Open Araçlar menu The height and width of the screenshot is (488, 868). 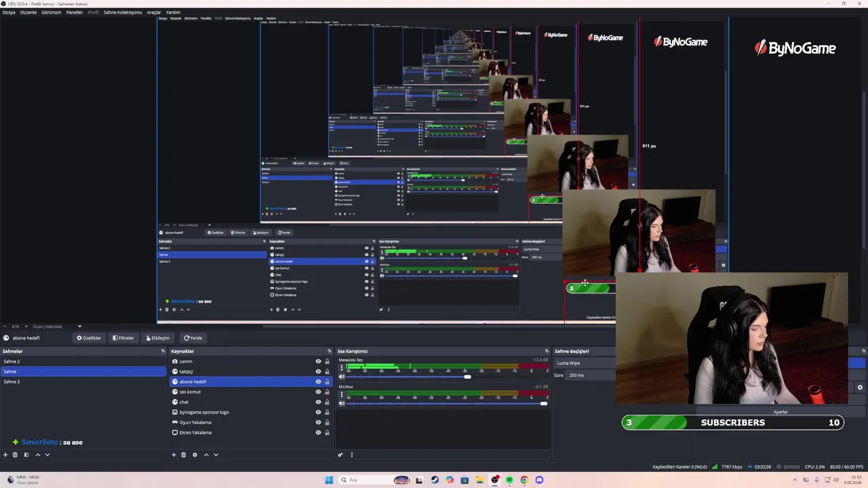coord(154,12)
